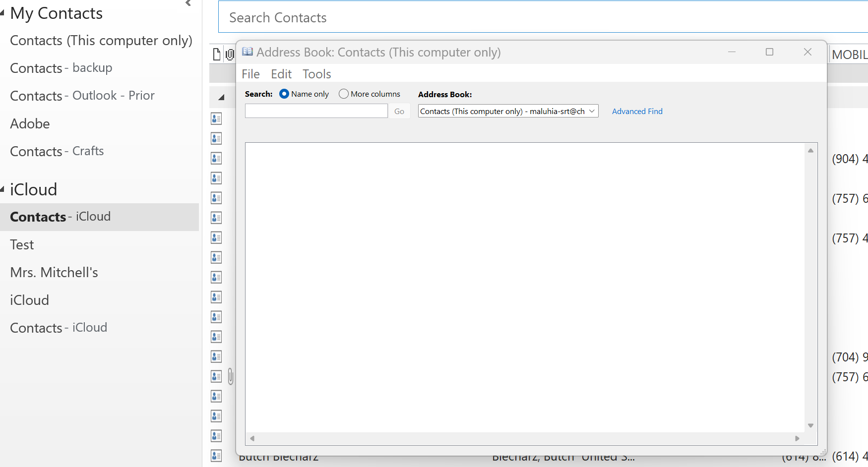Viewport: 868px width, 467px height.
Task: Select contact icon in the (757) 4 row
Action: click(216, 237)
